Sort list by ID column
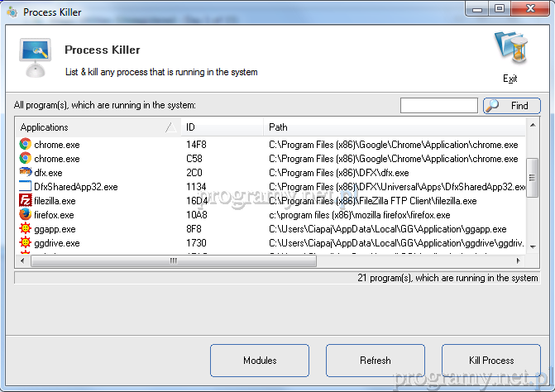 [221, 127]
